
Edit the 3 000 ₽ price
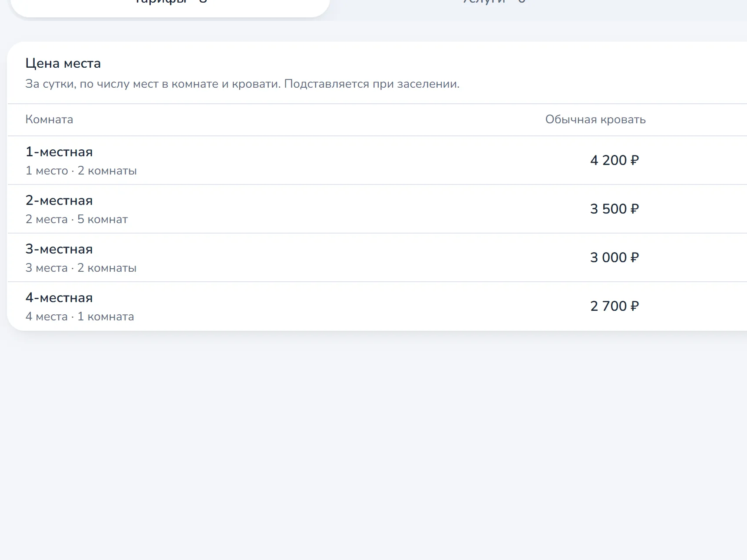pos(615,257)
